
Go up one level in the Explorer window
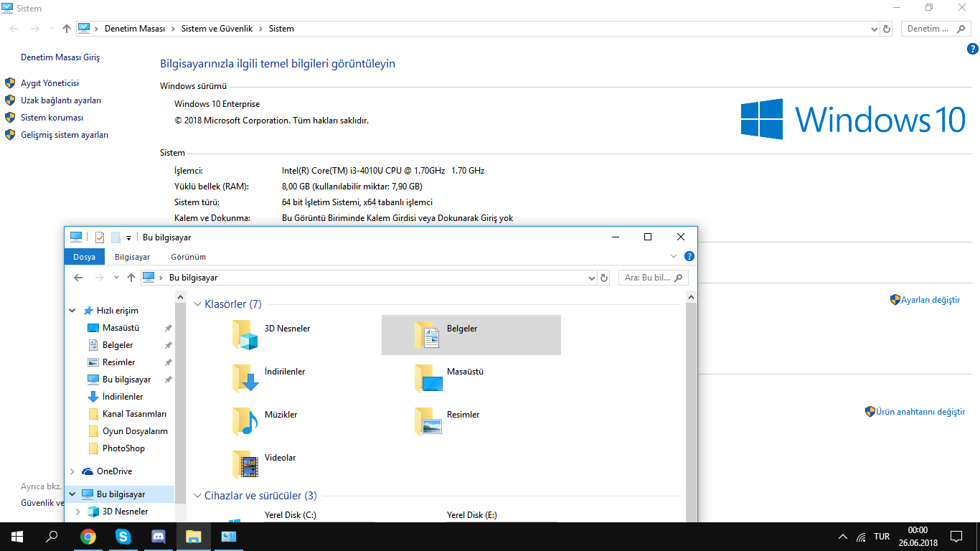pos(131,278)
